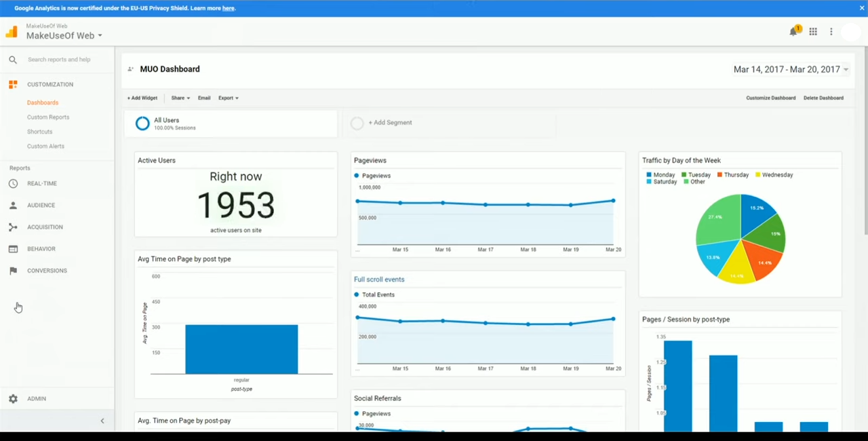Viewport: 868px width, 441px height.
Task: Click the notifications bell icon
Action: tap(793, 32)
